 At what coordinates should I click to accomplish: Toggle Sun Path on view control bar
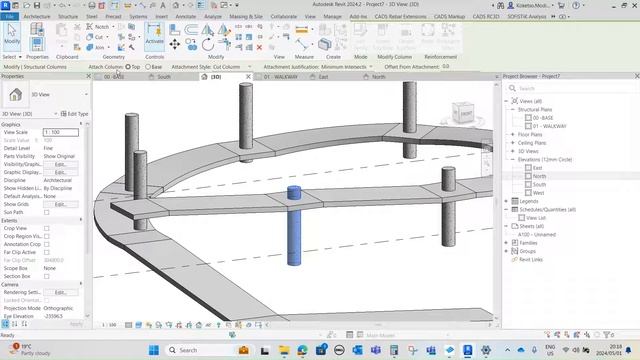coord(149,325)
